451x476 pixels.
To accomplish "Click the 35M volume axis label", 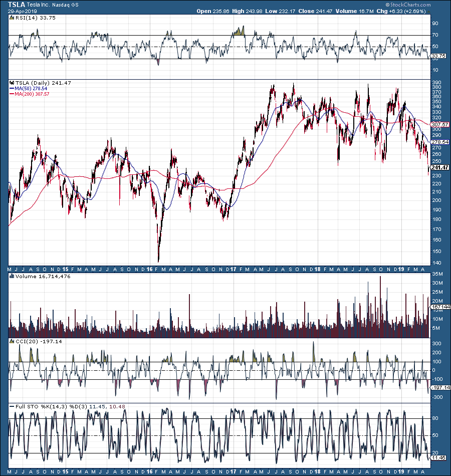I will point(437,274).
